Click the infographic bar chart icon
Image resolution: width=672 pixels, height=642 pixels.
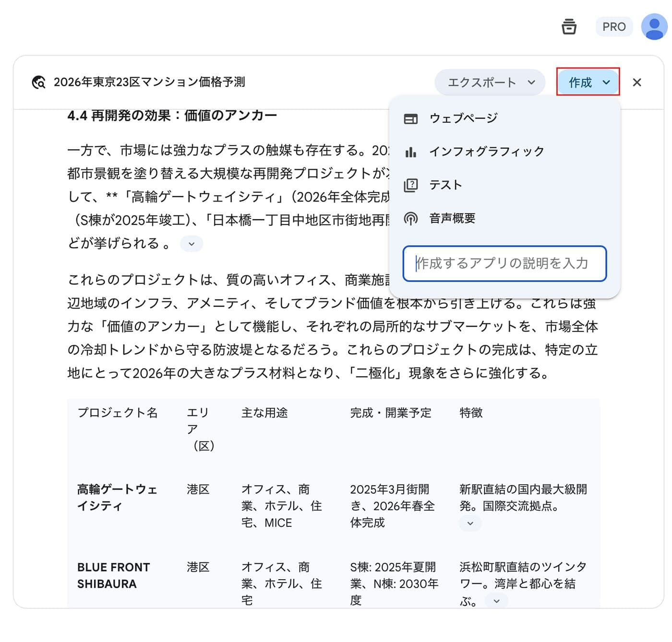coord(411,152)
